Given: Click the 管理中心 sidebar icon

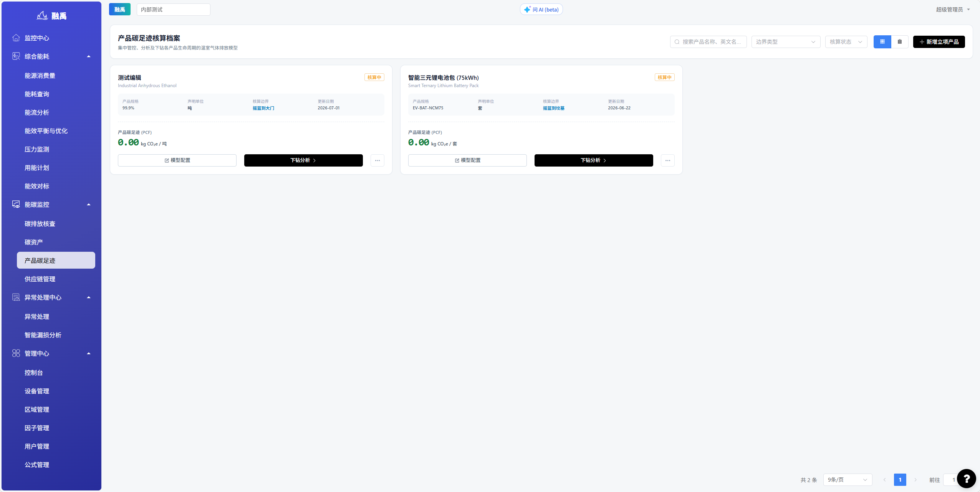Looking at the screenshot, I should (x=16, y=353).
